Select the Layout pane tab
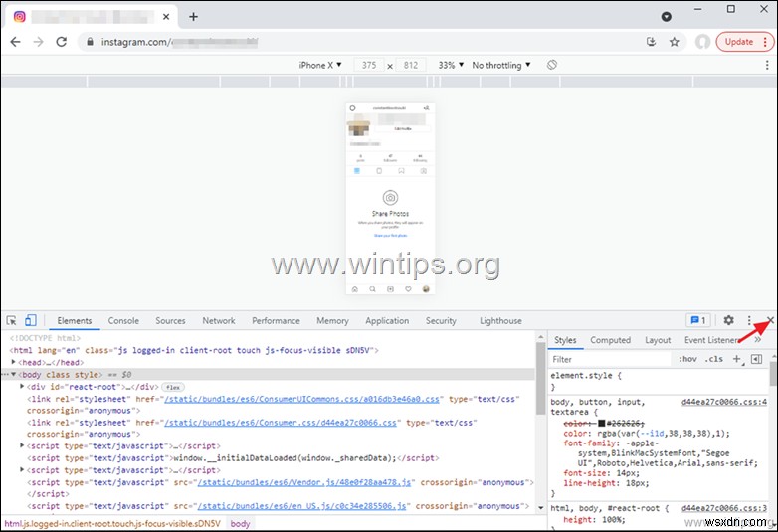 pyautogui.click(x=658, y=340)
